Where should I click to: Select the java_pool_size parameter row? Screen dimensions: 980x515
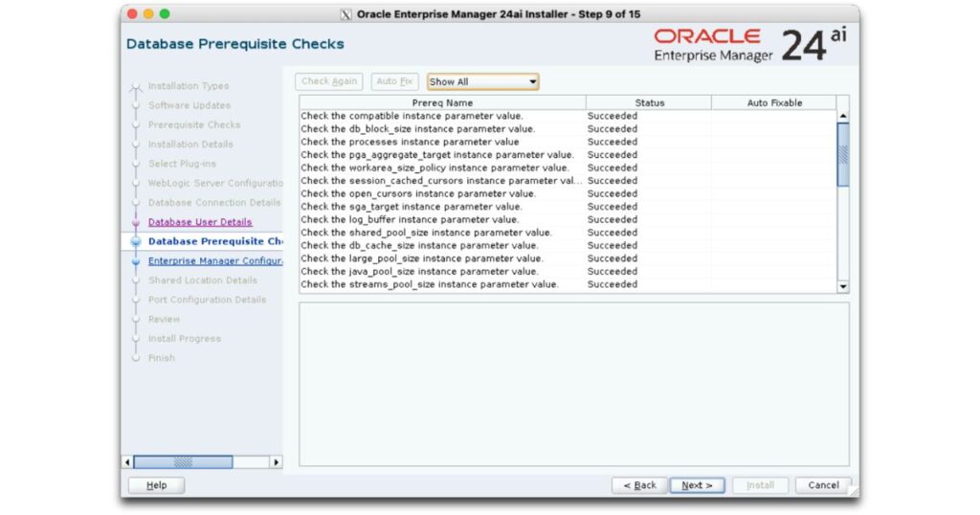568,271
